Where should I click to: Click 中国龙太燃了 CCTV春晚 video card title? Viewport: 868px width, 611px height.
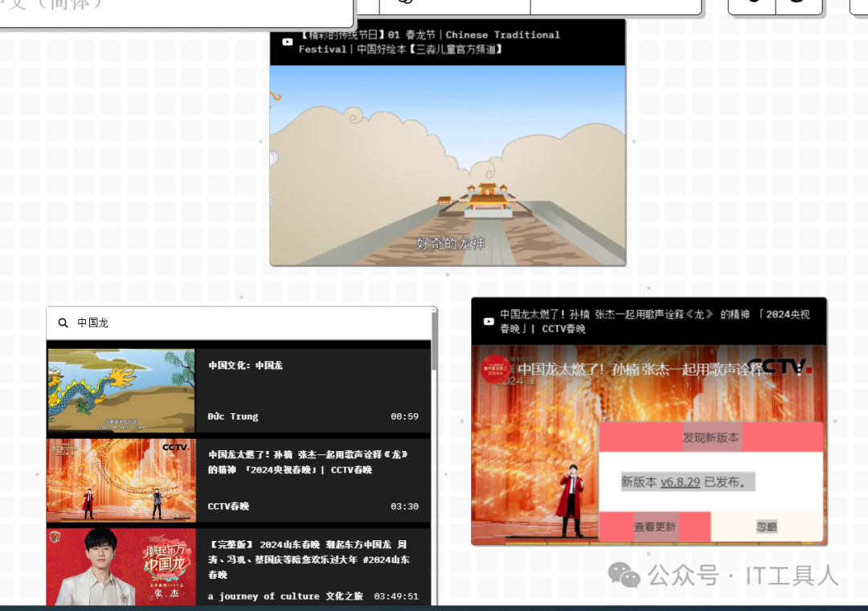[654, 322]
